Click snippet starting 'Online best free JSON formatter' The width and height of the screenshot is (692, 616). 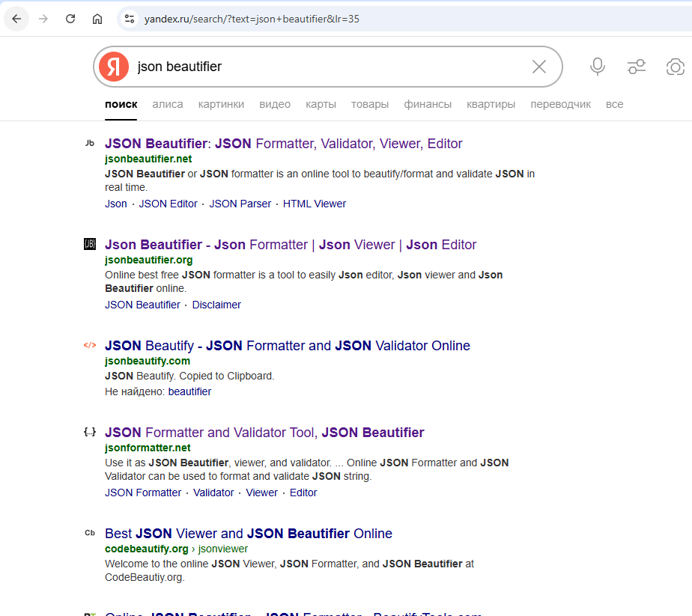pyautogui.click(x=303, y=281)
